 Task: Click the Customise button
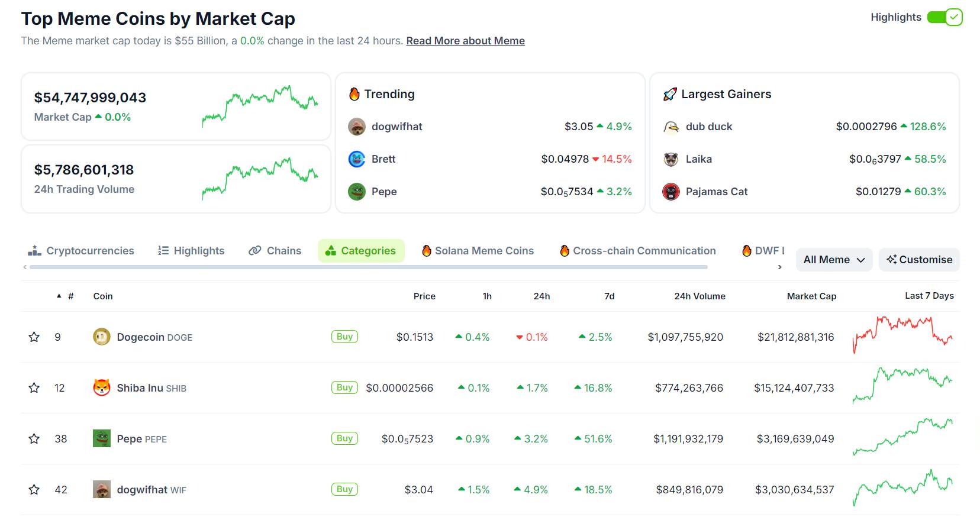(x=919, y=260)
